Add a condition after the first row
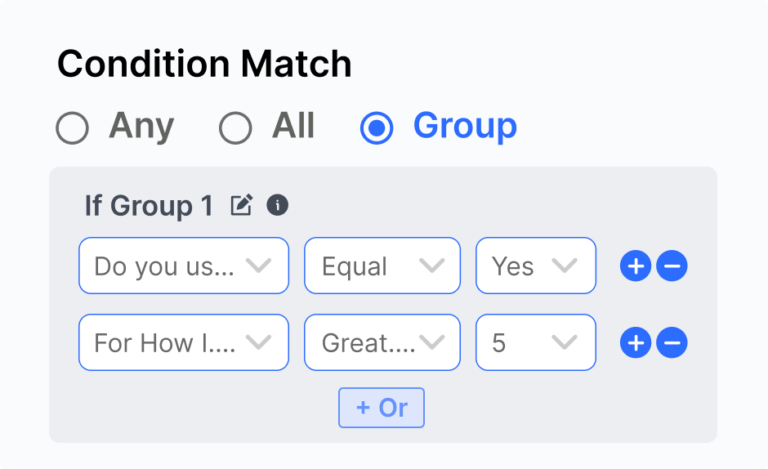The width and height of the screenshot is (768, 469). 636,266
